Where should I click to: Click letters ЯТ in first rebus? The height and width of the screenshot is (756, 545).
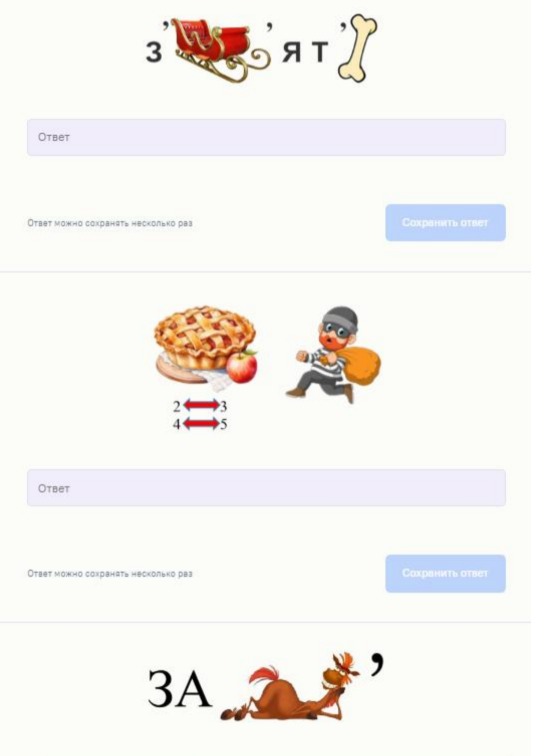click(305, 52)
